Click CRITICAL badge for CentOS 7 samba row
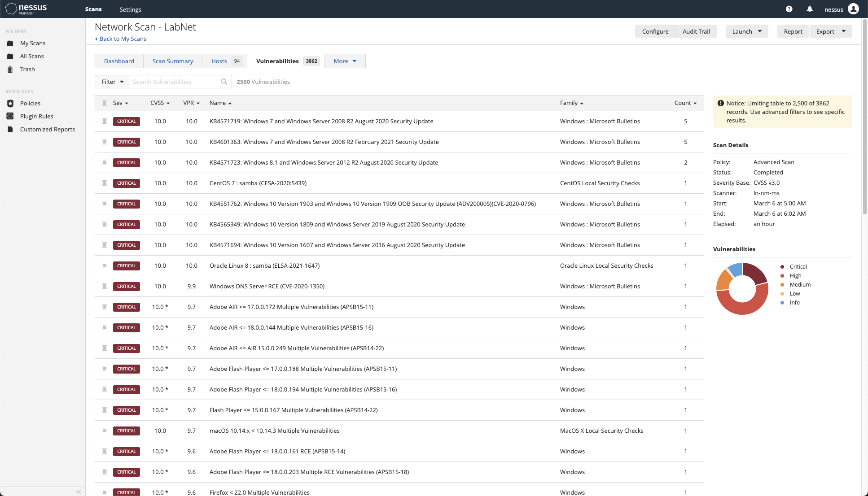This screenshot has width=868, height=496. tap(127, 183)
